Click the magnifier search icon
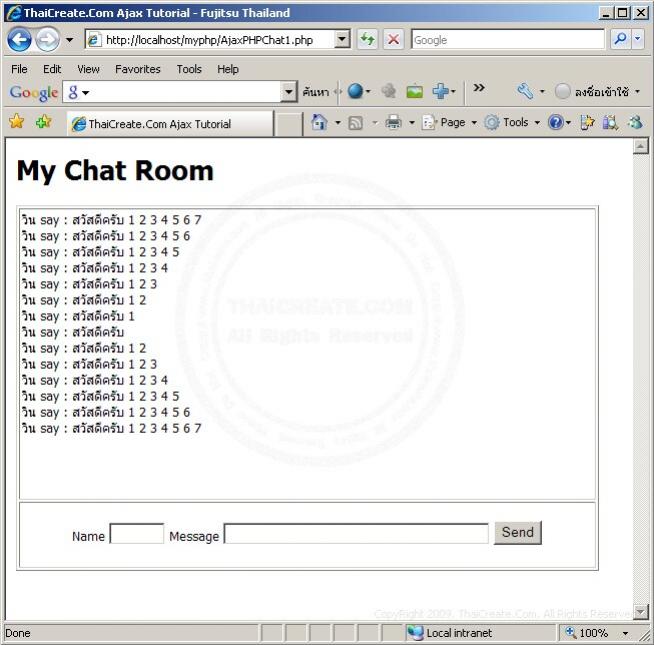 point(621,40)
